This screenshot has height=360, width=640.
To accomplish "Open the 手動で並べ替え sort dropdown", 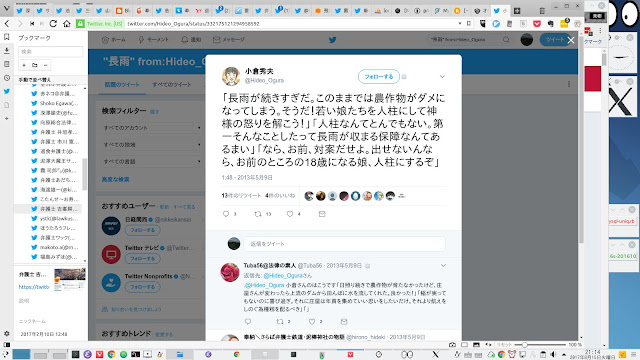I will 51,80.
